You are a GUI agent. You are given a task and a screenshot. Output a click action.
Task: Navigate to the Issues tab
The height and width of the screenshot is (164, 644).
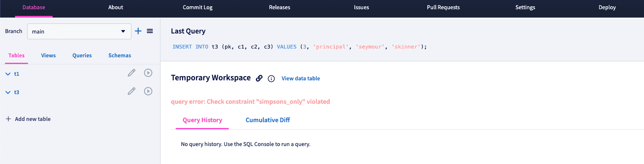pyautogui.click(x=361, y=8)
